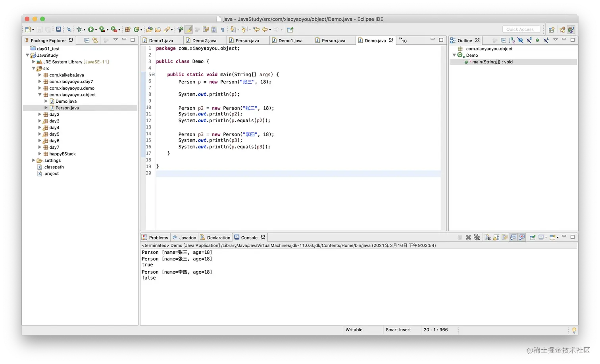
Task: Remove All Terminated Launches icon
Action: click(477, 237)
